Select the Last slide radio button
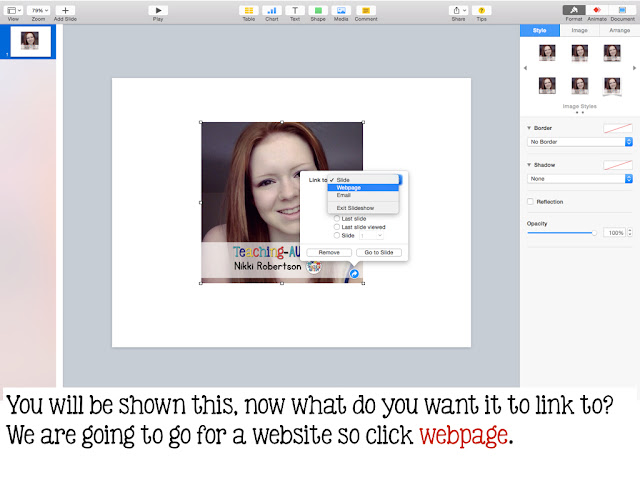The height and width of the screenshot is (480, 640). pos(337,218)
